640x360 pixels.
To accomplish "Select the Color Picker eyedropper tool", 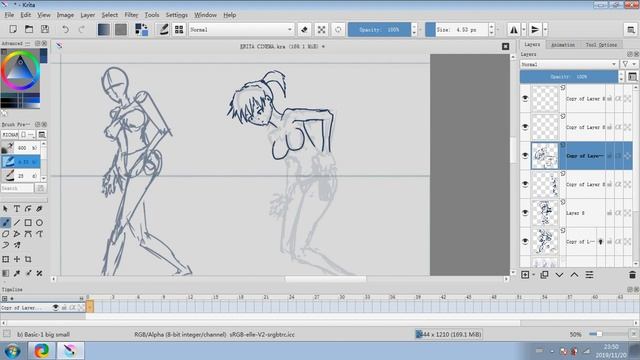I will 17,273.
